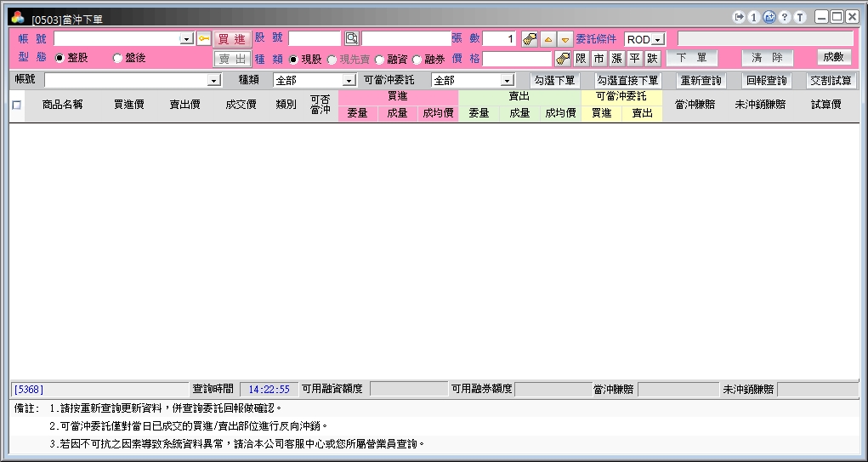Image resolution: width=868 pixels, height=462 pixels.
Task: Click the 買進價 column header
Action: [x=129, y=104]
